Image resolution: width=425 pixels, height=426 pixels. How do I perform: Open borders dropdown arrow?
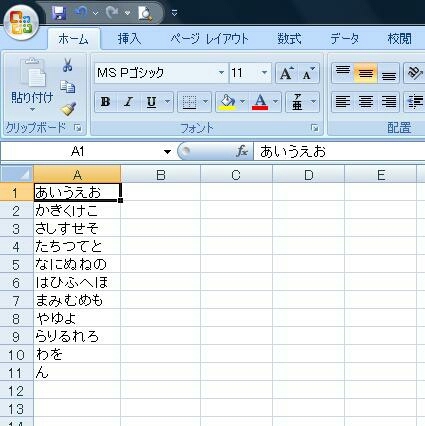coord(205,102)
